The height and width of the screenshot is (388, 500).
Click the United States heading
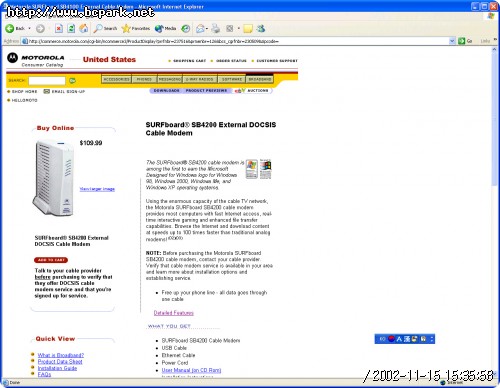pos(109,60)
